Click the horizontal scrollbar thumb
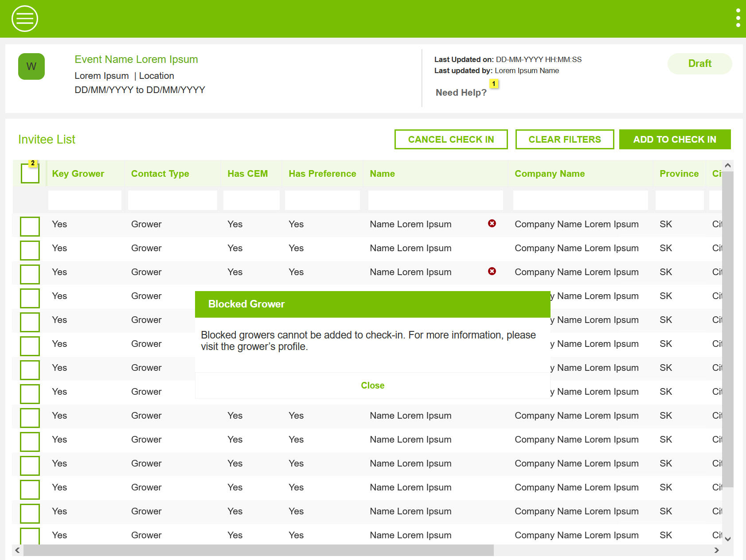 [258, 550]
